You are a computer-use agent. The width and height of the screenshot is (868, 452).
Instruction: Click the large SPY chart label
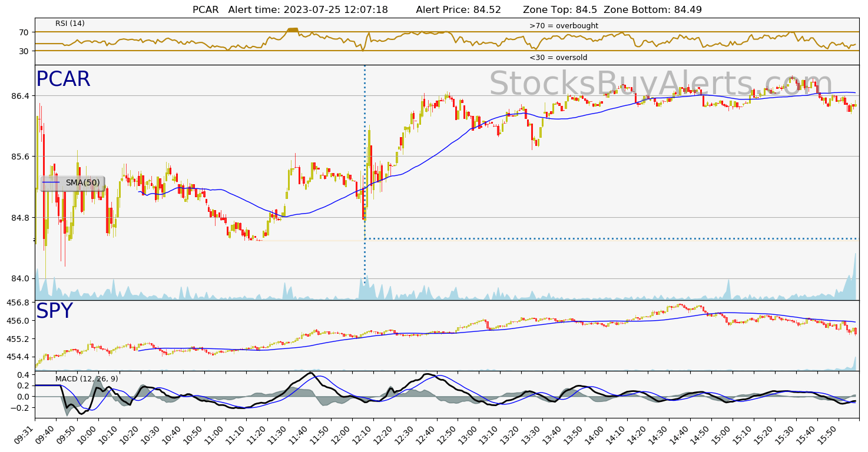(x=54, y=311)
